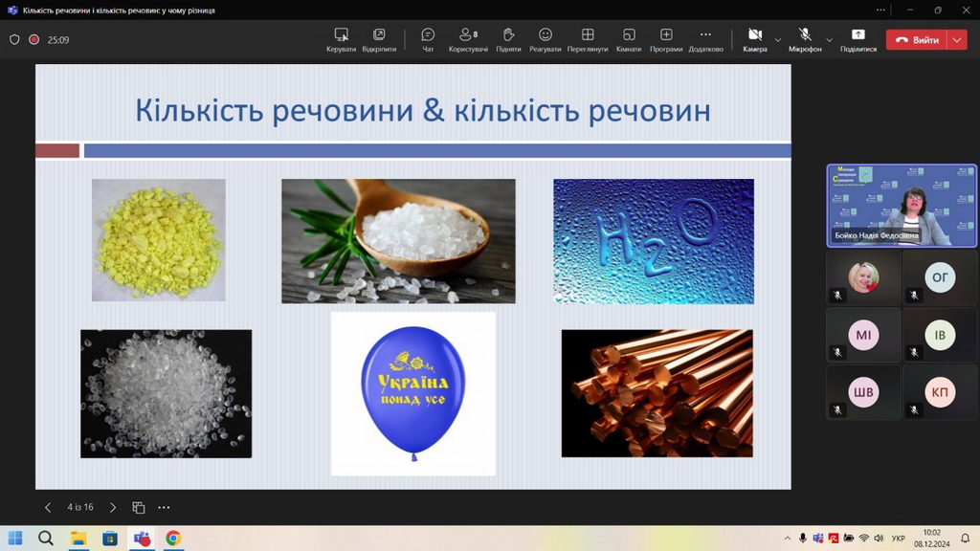
Task: Open the dropdown arrow beside Вийти
Action: click(958, 40)
